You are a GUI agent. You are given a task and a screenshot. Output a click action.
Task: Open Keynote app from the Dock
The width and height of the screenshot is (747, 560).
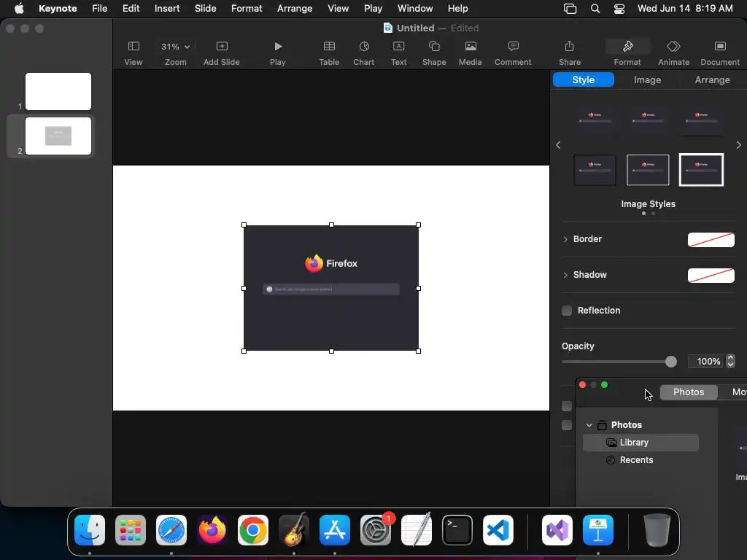[598, 530]
